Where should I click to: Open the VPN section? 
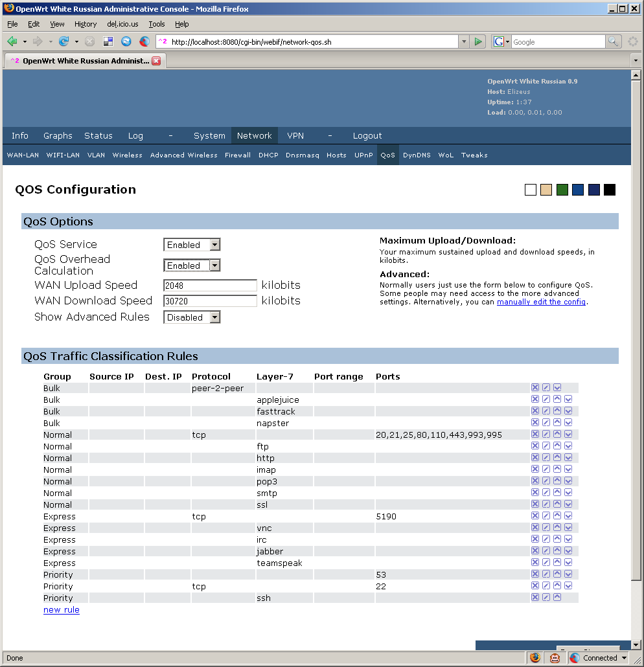(295, 136)
